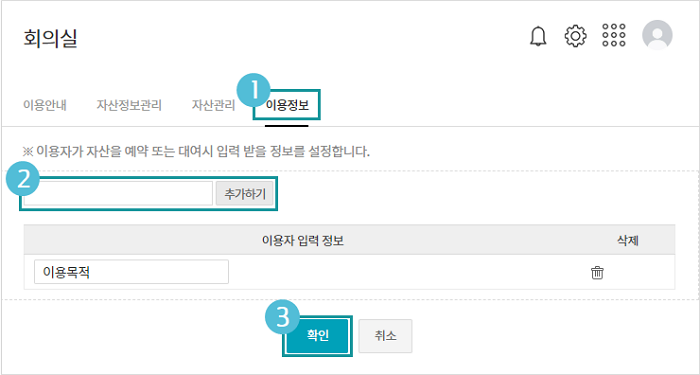Click into the 이용목적 text field
Viewport: 700px width, 375px height.
[x=131, y=272]
